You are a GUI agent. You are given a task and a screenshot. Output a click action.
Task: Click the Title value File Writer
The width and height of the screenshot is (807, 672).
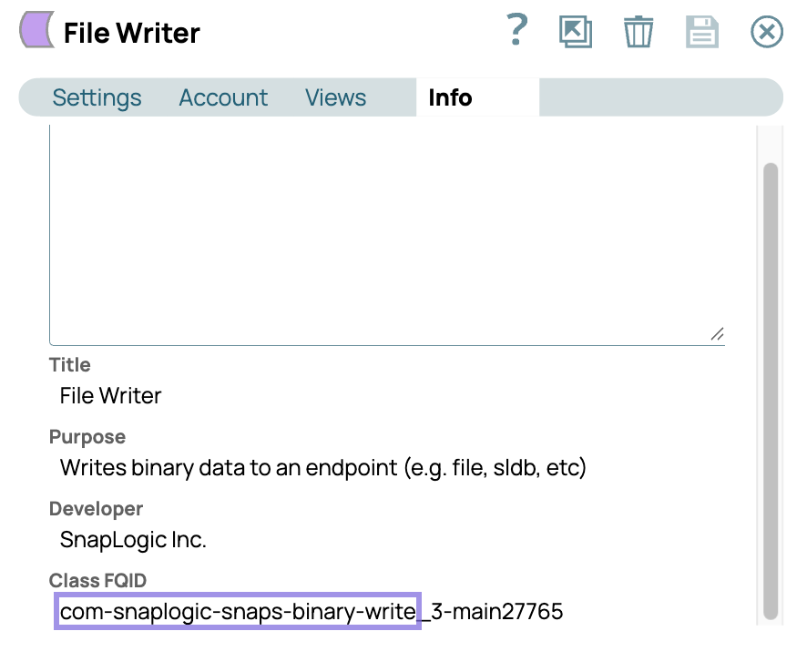(x=110, y=396)
